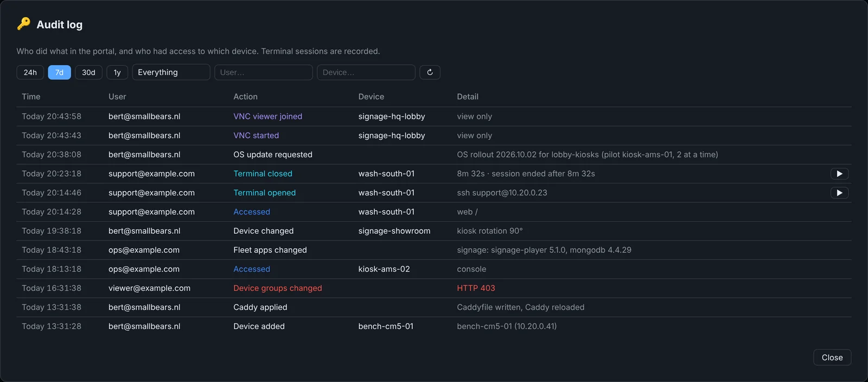Click the OS update requested action
868x382 pixels.
tap(273, 155)
